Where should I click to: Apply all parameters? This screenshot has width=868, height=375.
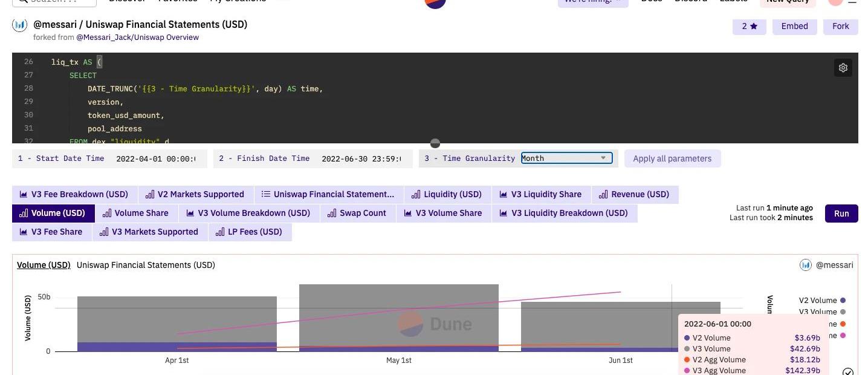click(x=672, y=158)
